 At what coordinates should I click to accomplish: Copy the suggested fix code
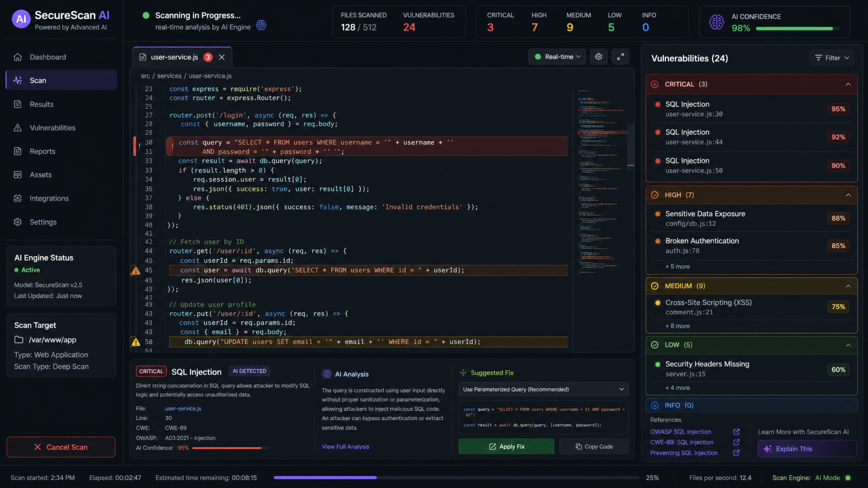594,446
